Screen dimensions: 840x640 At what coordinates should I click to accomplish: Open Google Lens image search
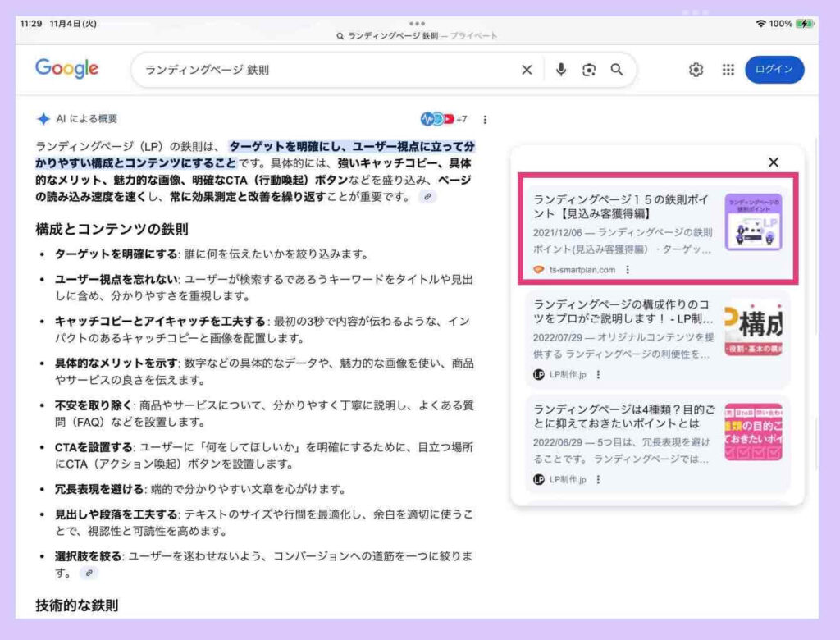pyautogui.click(x=589, y=70)
